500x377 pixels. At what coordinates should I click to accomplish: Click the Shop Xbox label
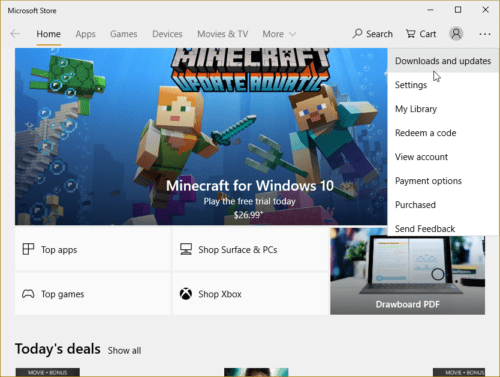[220, 294]
